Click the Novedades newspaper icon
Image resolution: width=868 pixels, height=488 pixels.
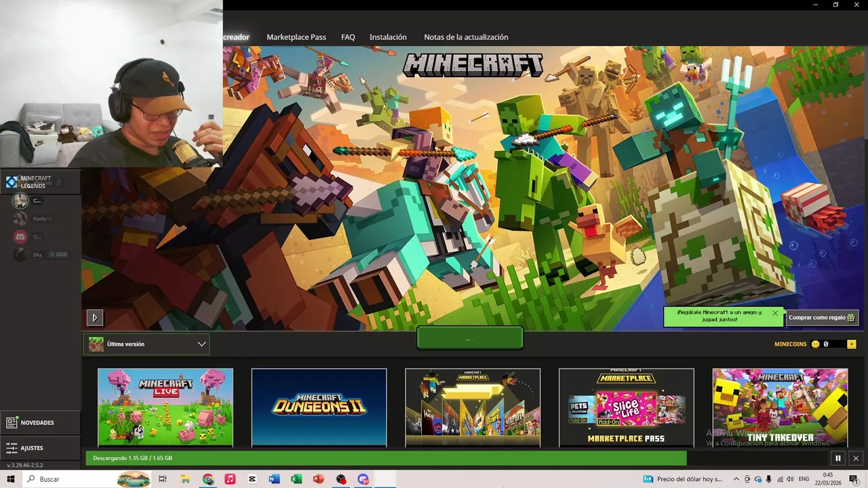(12, 422)
